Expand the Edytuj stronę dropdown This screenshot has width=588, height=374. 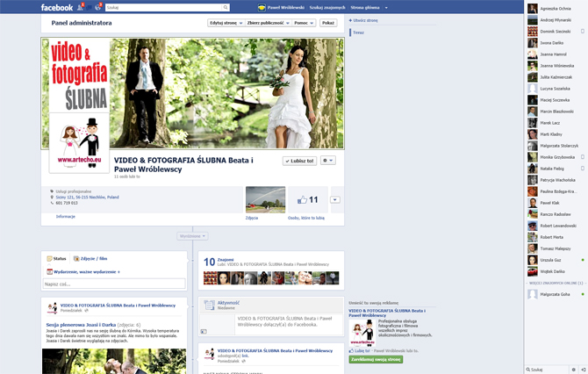pyautogui.click(x=226, y=23)
